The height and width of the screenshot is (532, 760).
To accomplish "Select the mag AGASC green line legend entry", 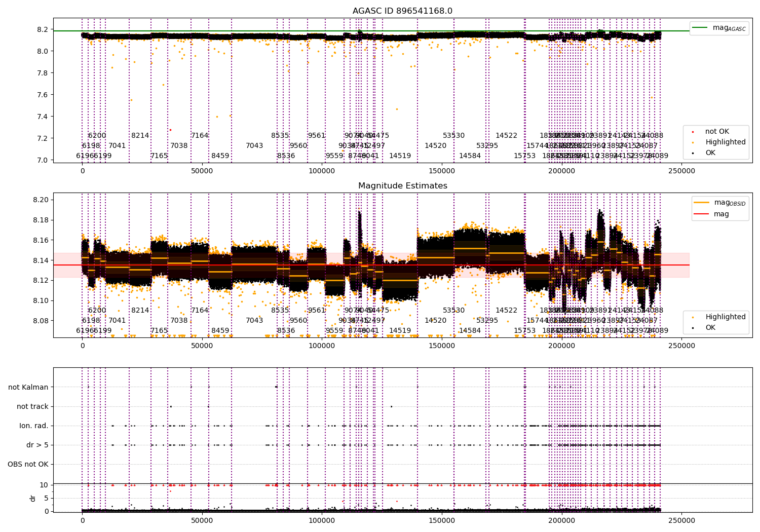I will [x=719, y=28].
